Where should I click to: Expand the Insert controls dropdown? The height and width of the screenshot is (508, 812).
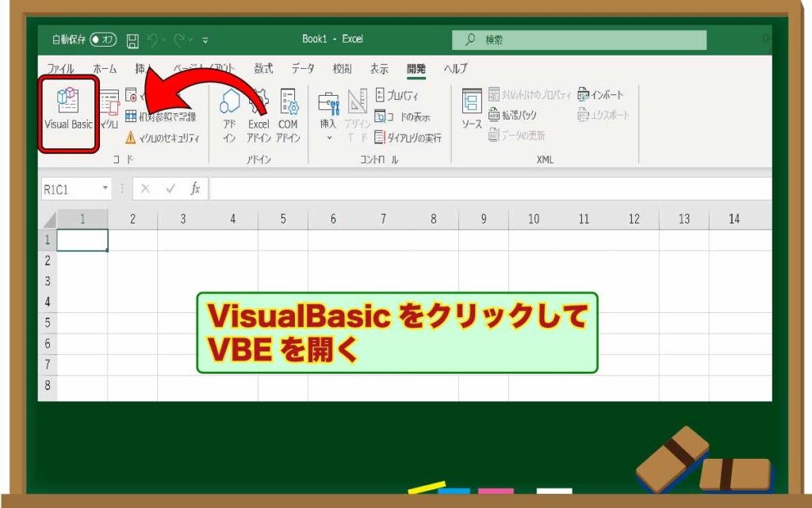(x=328, y=138)
